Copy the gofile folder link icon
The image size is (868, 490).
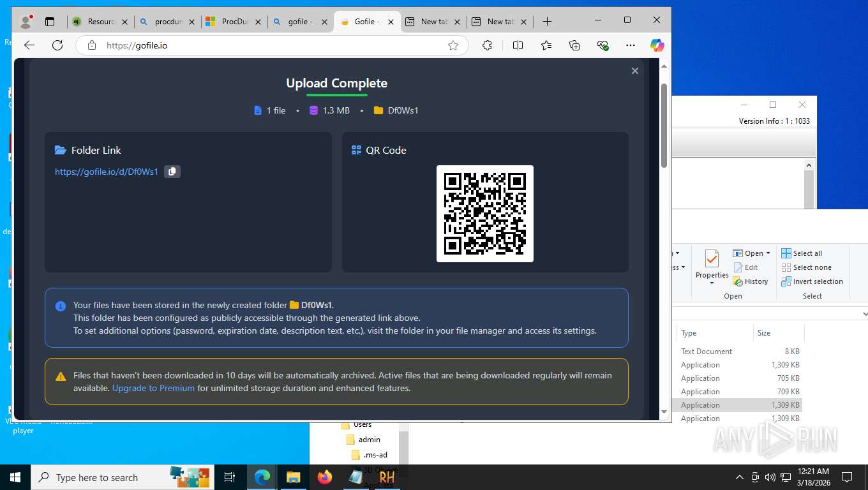coord(172,172)
